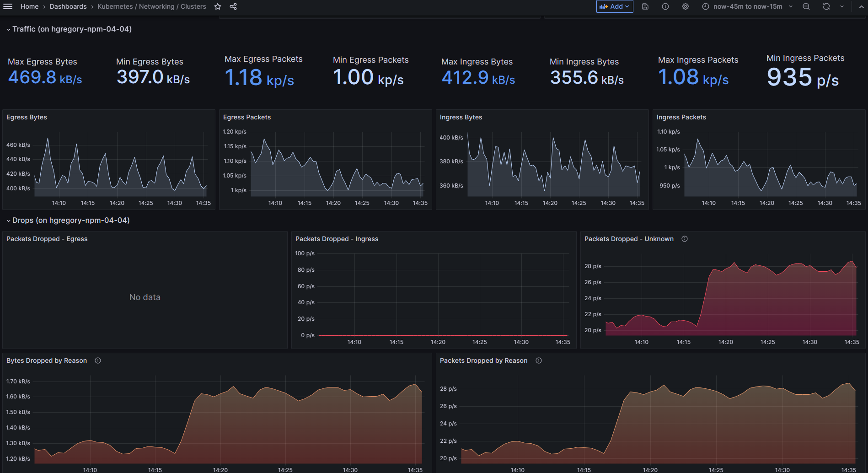Screen dimensions: 868x473
Task: Show info for Packets Dropped - Unknown
Action: click(x=685, y=239)
